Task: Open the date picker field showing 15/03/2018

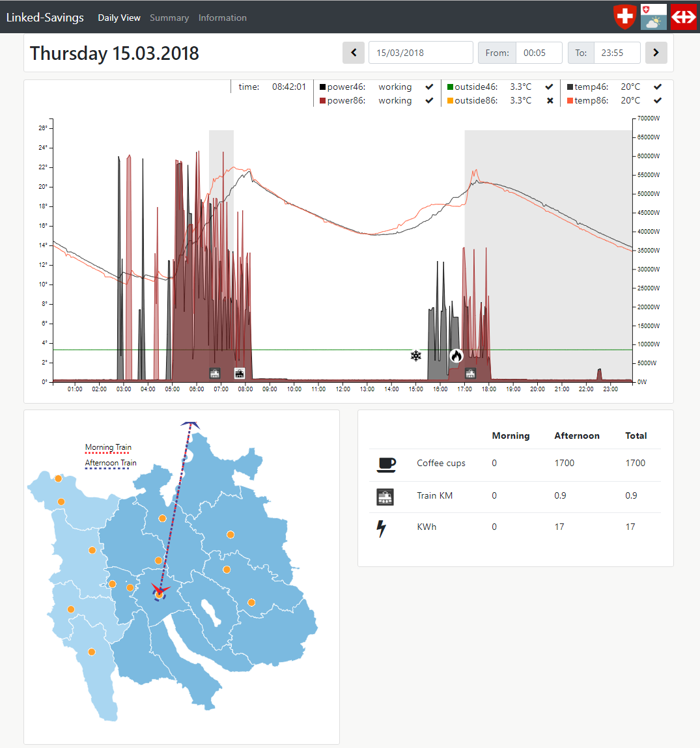Action: (421, 53)
